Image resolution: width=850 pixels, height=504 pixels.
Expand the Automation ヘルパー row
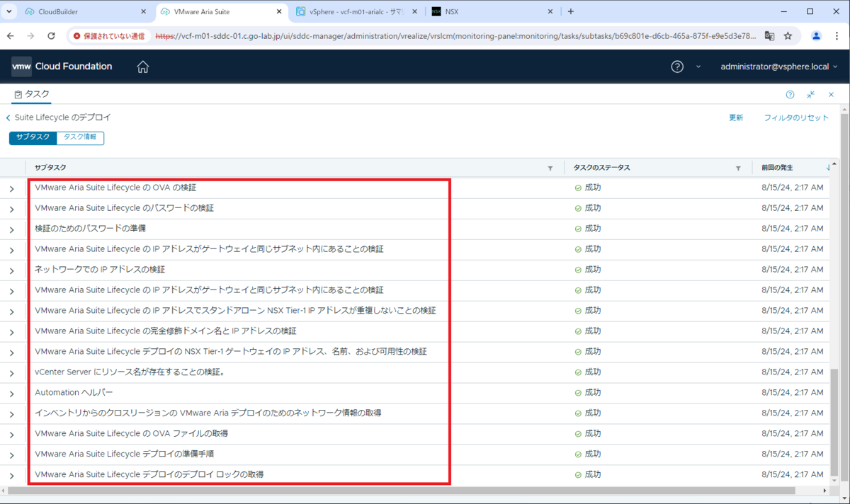[12, 394]
